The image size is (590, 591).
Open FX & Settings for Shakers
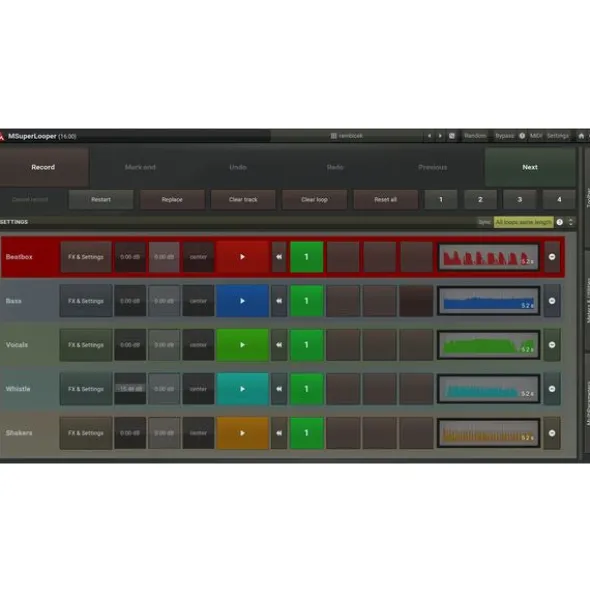pyautogui.click(x=86, y=433)
